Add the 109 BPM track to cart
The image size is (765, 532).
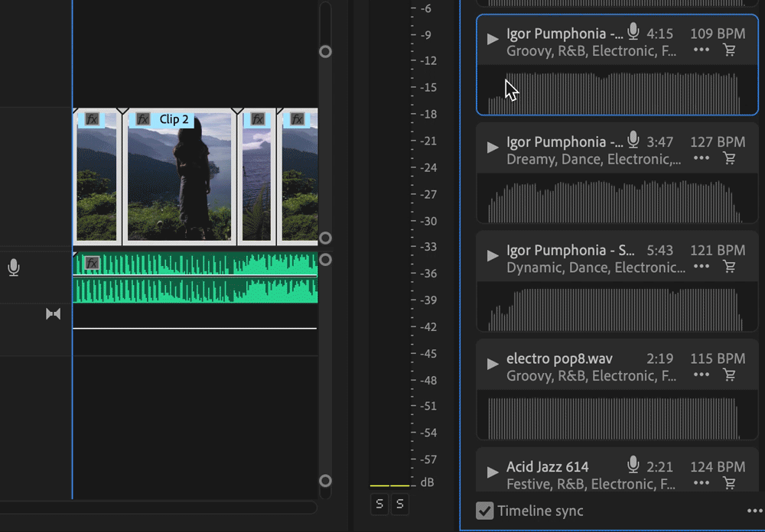729,50
